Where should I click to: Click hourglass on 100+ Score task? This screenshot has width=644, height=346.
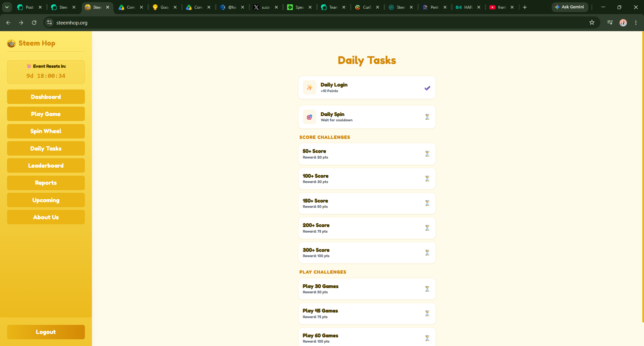point(427,178)
